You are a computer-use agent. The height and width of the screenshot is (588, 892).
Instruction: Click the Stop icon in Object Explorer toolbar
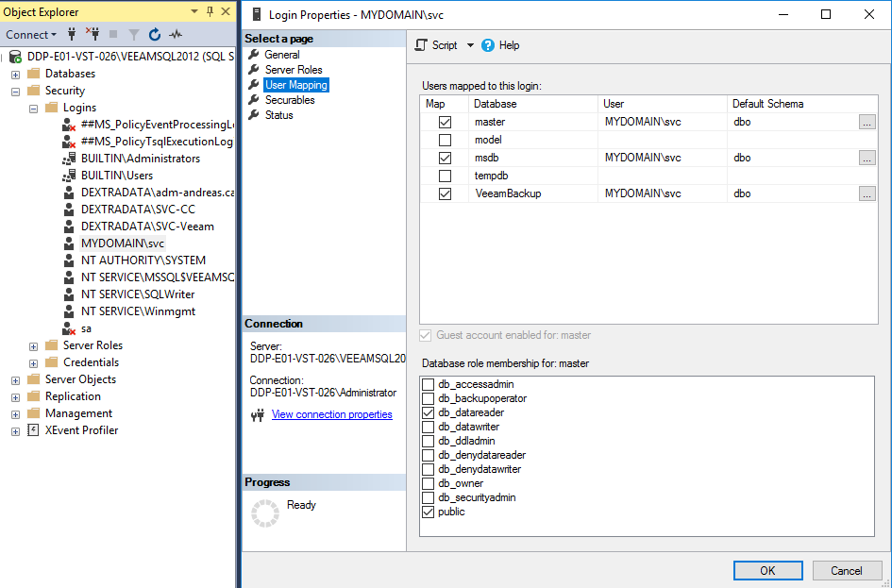coord(113,34)
